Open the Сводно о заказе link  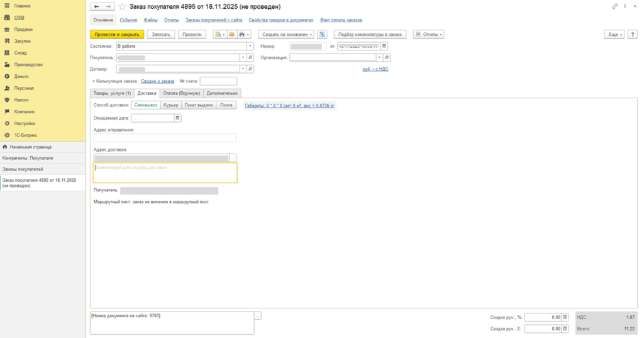[x=158, y=81]
